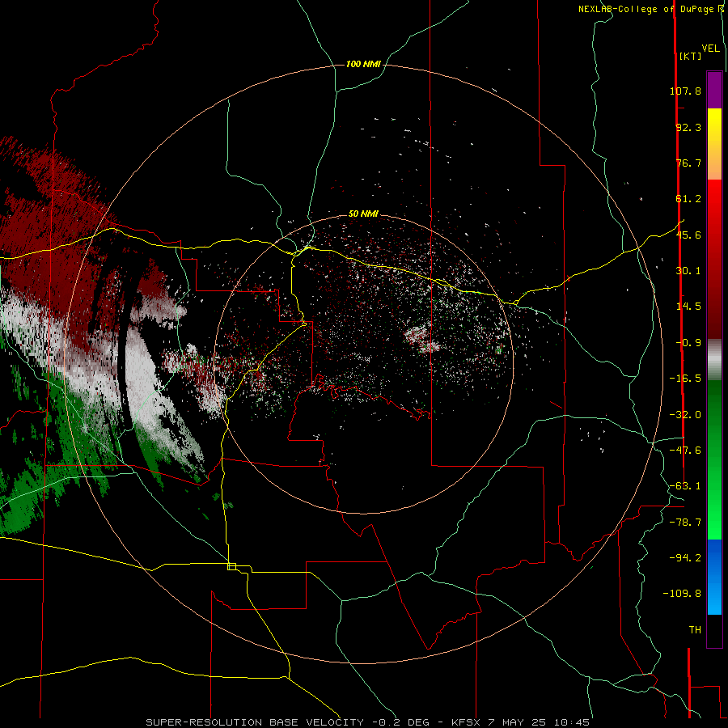Click the 7 MAY 25 10:45 timestamp

pos(539,722)
